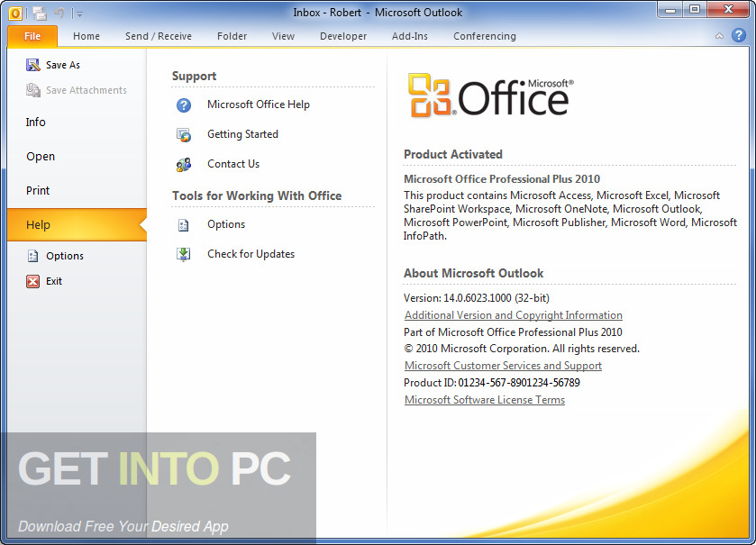Click the Options icon under Tools section
The height and width of the screenshot is (545, 756).
184,225
